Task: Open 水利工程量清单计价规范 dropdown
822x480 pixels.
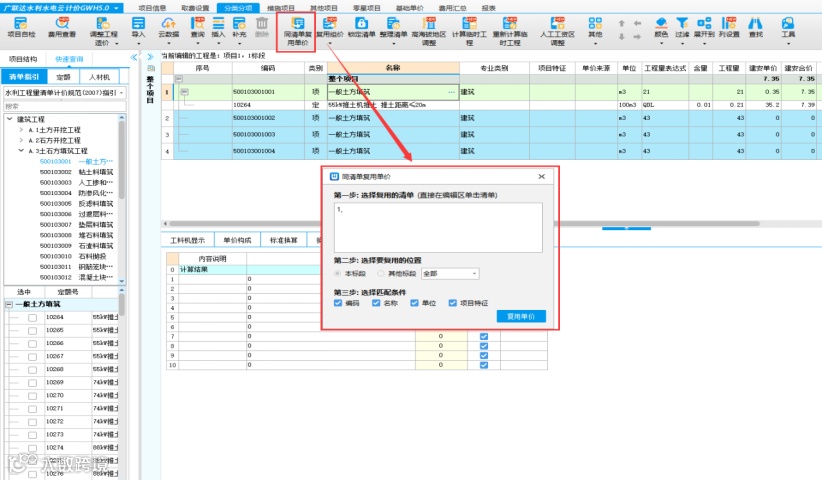Action: (64, 93)
